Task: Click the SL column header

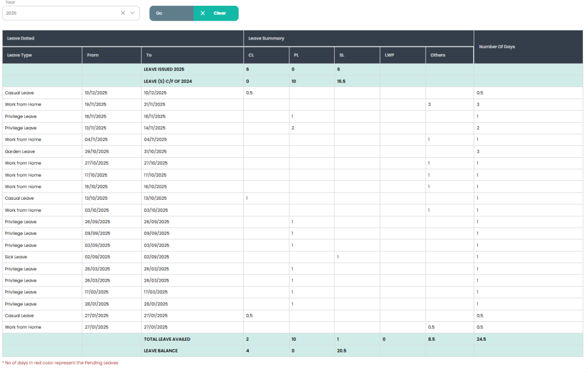Action: [x=342, y=55]
